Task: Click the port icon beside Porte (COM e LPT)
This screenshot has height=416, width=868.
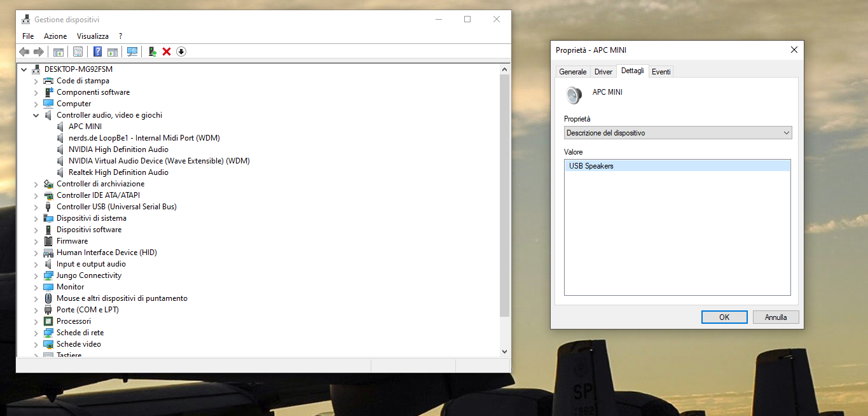Action: [x=48, y=310]
